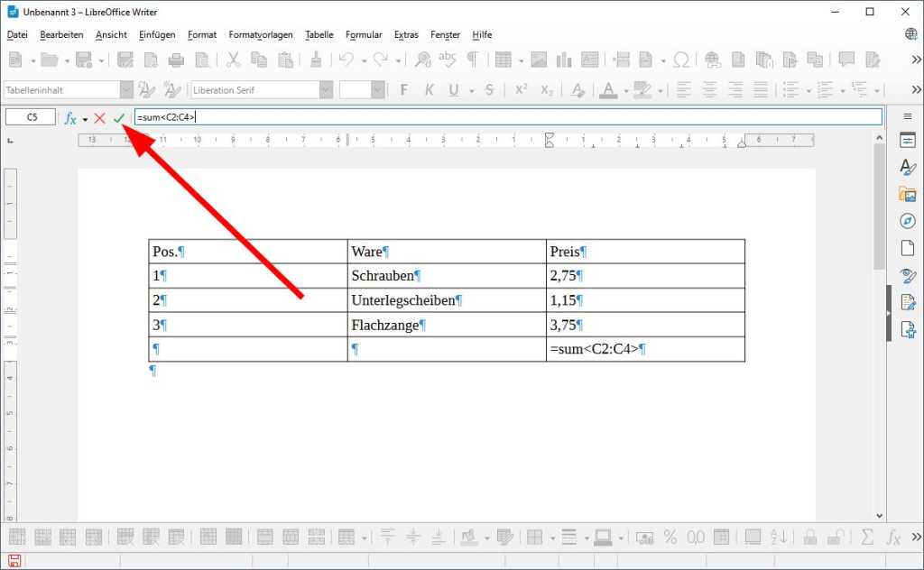
Task: Toggle bold formatting
Action: (x=403, y=90)
